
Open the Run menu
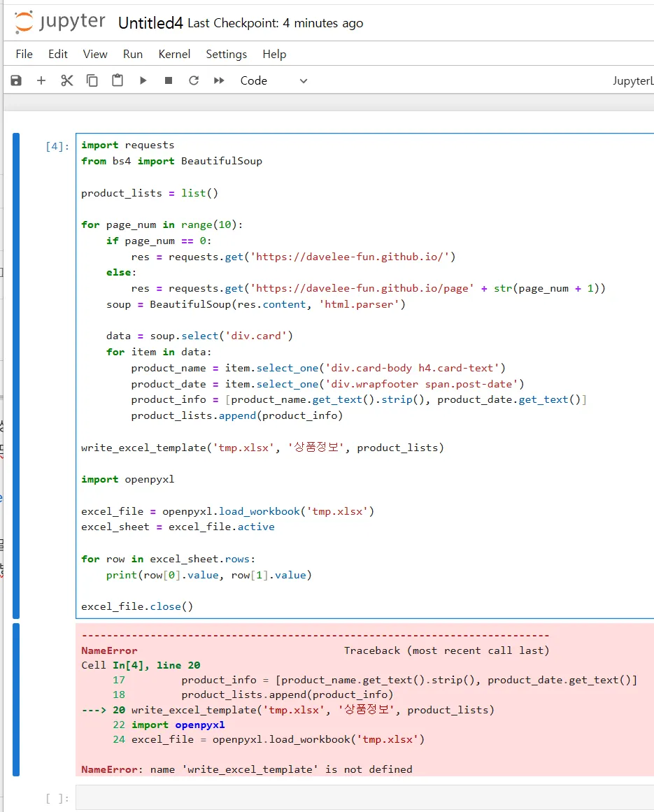tap(133, 54)
